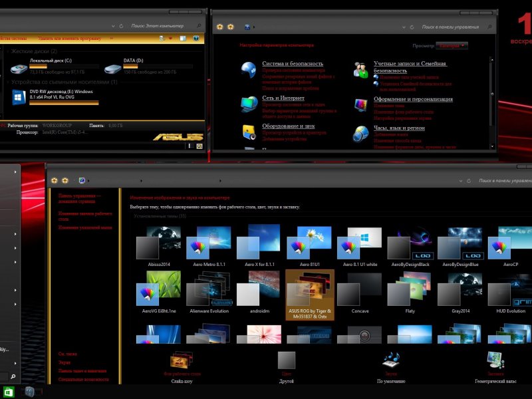
Task: Open the Заставка screensaver icon
Action: 495,360
